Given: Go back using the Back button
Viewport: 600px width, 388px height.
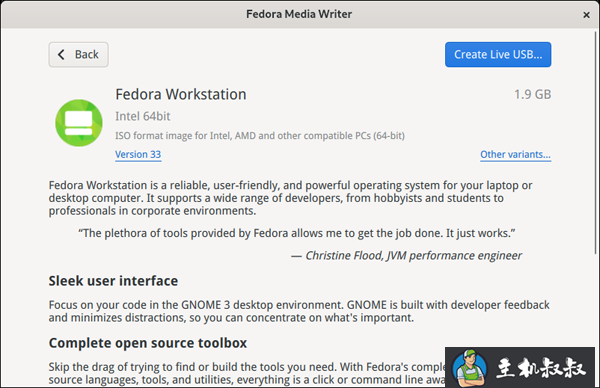Looking at the screenshot, I should coord(78,54).
